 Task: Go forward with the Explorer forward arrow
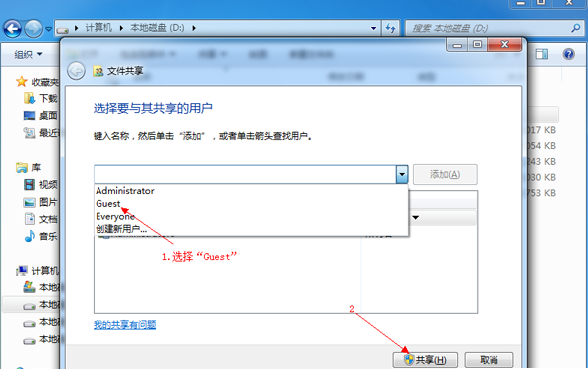pos(33,28)
